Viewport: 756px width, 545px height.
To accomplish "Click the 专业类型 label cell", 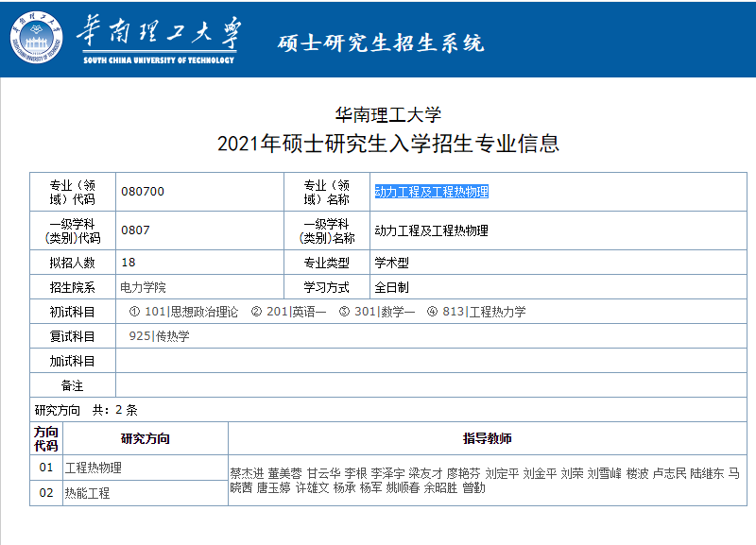I will coord(326,263).
